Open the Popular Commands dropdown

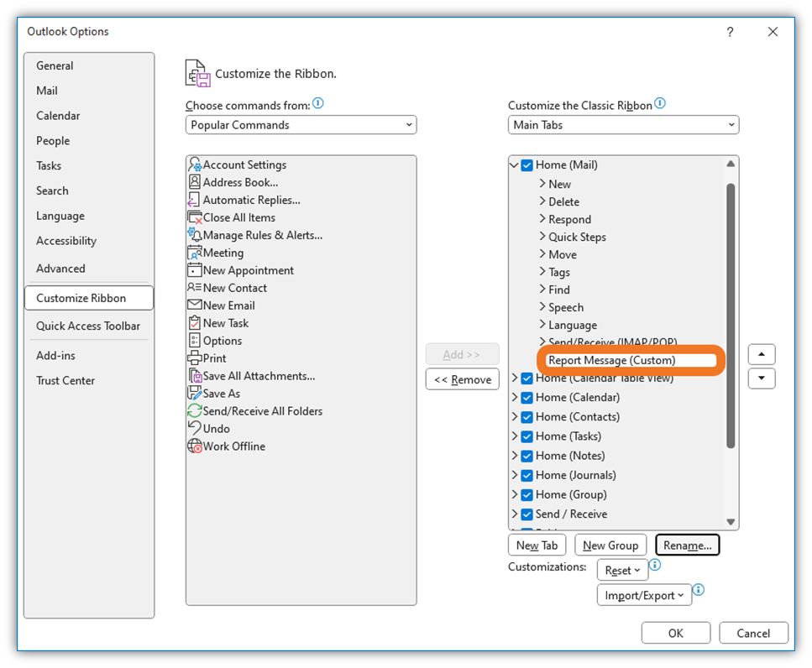click(301, 125)
